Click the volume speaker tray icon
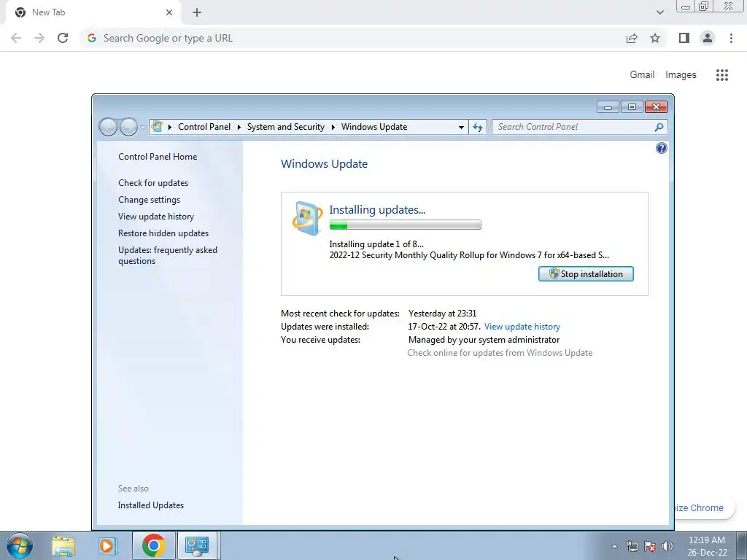Screen dimensions: 747x560 tap(667, 546)
